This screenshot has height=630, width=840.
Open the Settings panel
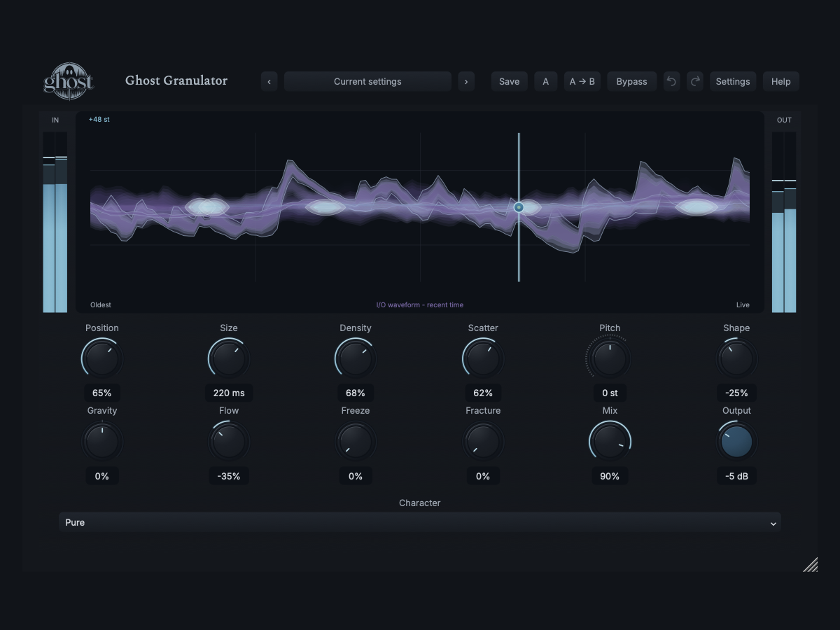[733, 81]
